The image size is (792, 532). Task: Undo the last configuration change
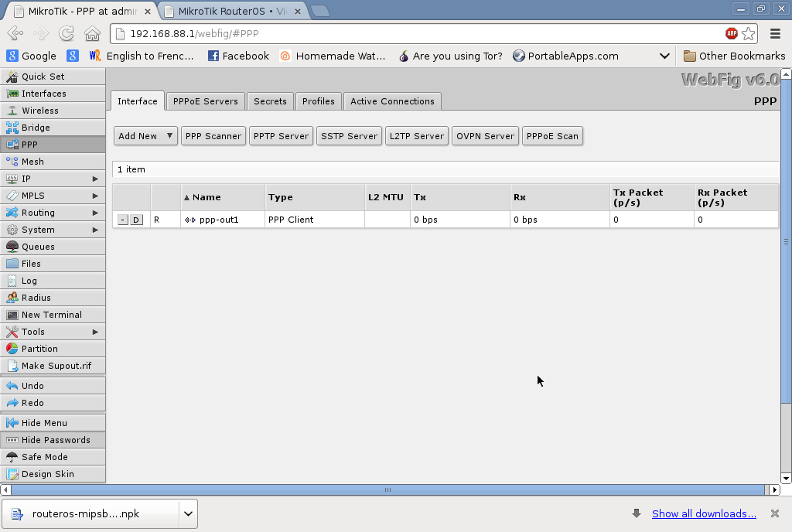(x=32, y=385)
